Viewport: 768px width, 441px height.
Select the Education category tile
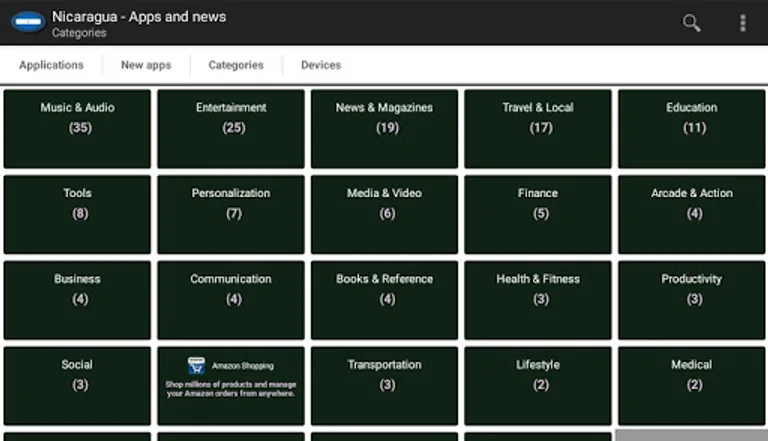[692, 129]
